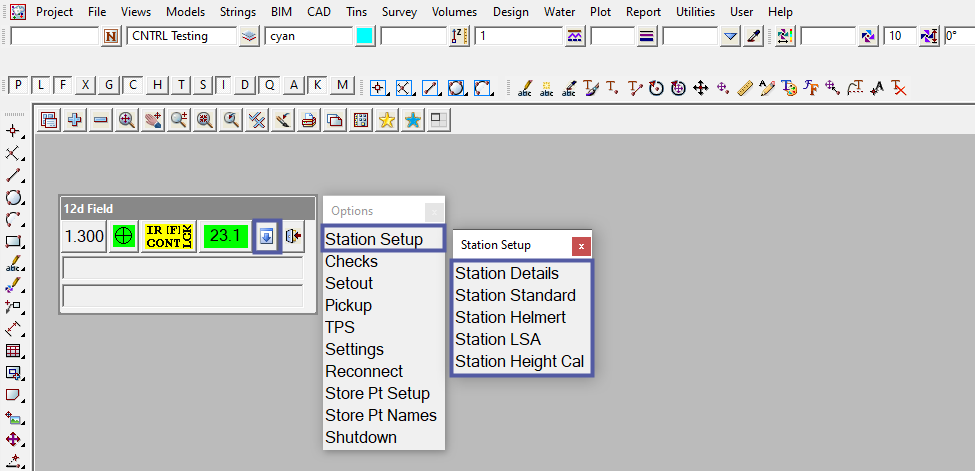Open the Survey menu
The width and height of the screenshot is (975, 471).
pos(399,12)
